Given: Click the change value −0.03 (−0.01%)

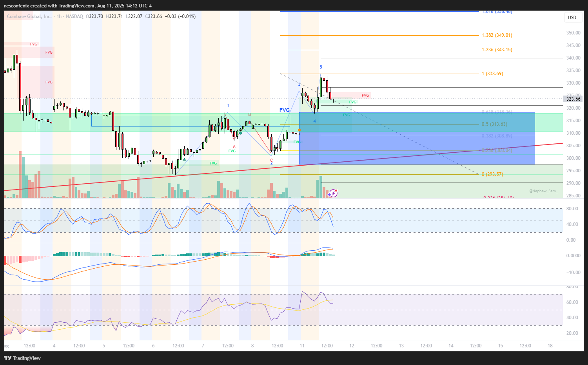Looking at the screenshot, I should tap(180, 16).
